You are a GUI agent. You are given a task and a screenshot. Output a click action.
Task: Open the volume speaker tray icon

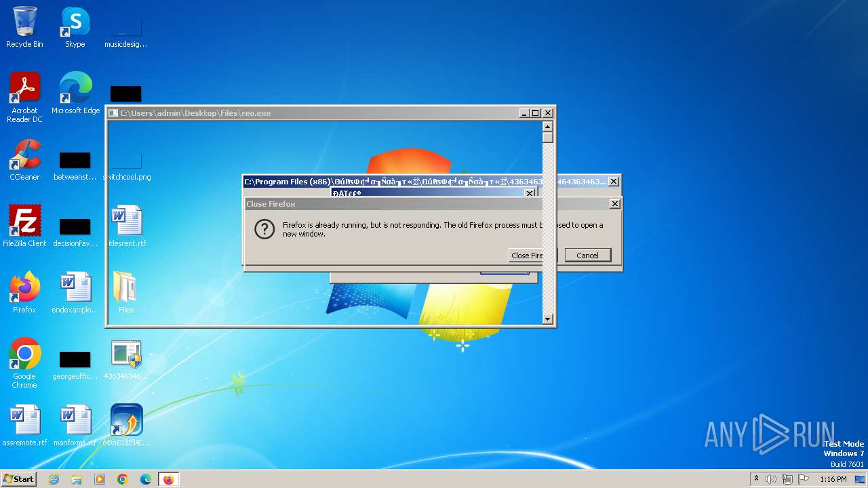coord(771,479)
